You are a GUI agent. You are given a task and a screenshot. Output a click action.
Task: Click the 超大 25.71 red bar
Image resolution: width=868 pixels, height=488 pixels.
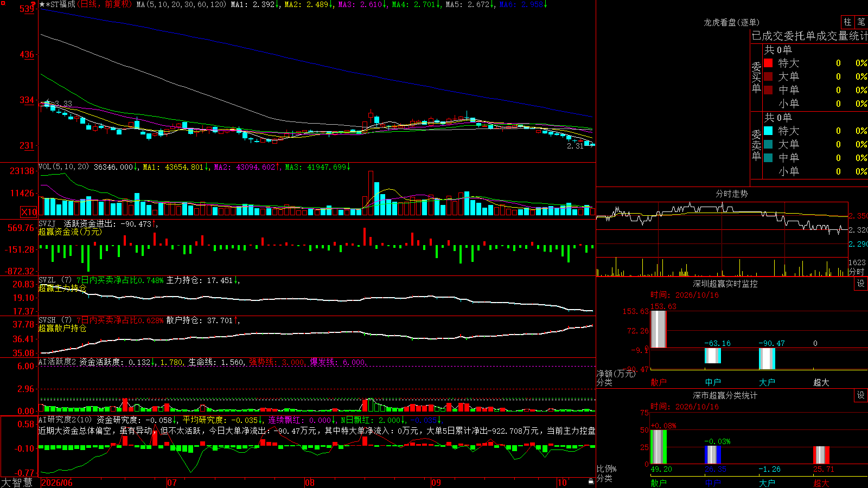pyautogui.click(x=821, y=455)
